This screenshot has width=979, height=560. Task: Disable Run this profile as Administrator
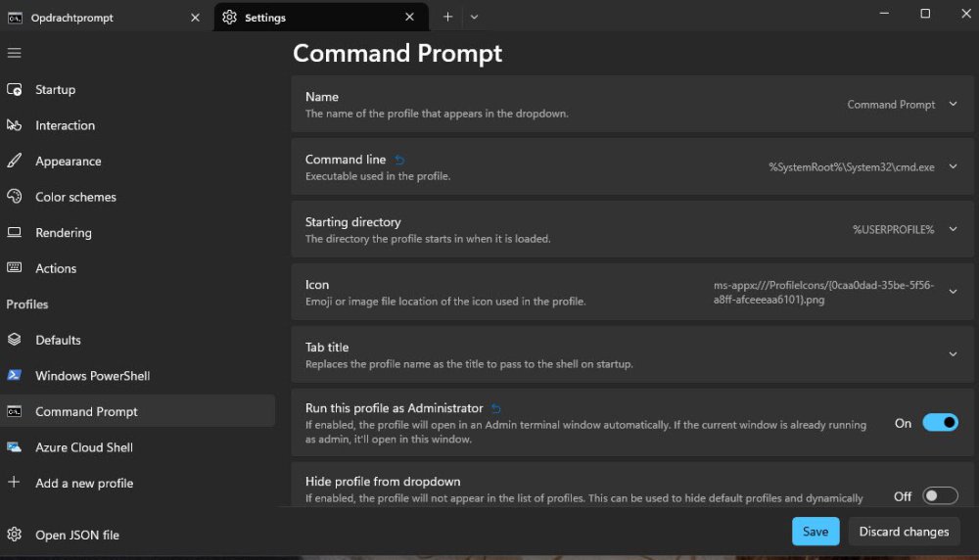point(940,423)
